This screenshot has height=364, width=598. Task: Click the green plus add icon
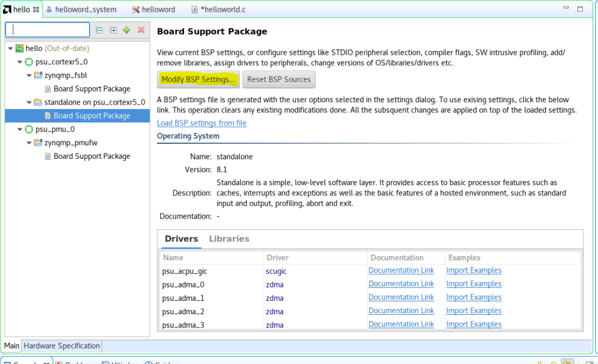[126, 30]
